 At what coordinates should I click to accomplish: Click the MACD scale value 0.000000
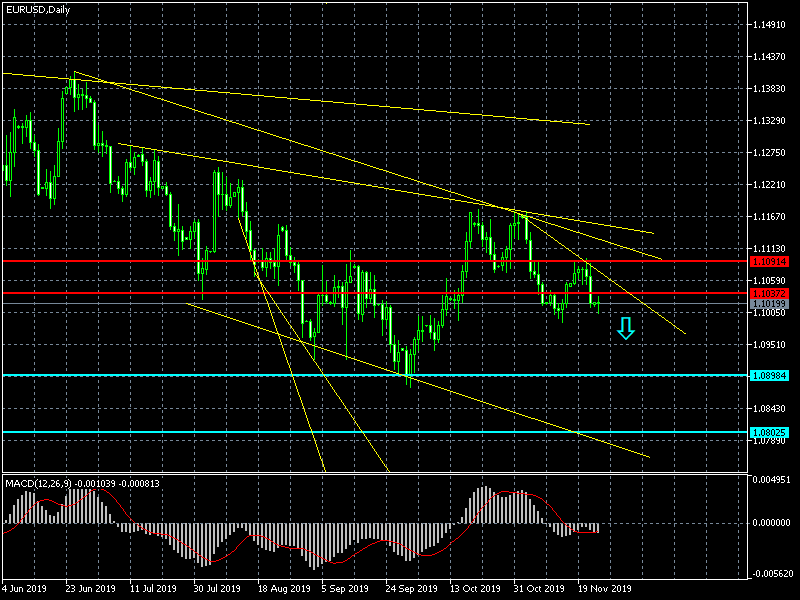click(771, 523)
